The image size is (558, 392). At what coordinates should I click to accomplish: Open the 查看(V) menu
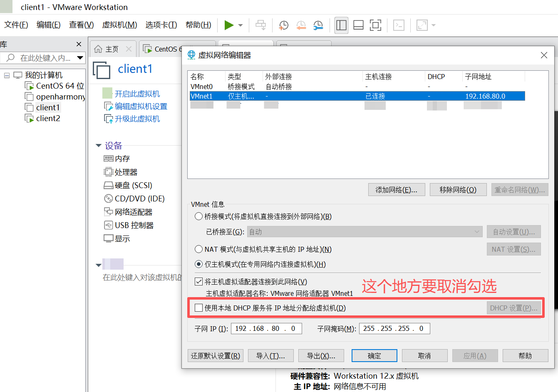coord(82,25)
